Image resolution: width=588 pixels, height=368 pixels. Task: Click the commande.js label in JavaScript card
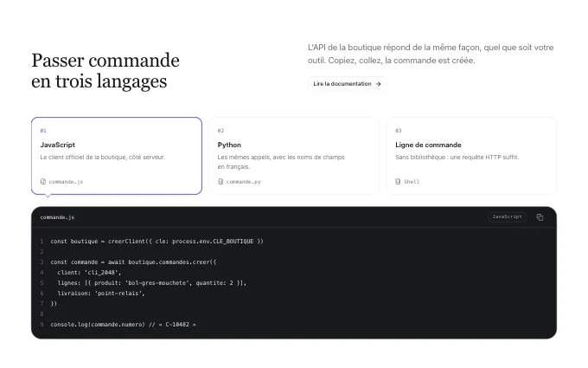click(66, 182)
